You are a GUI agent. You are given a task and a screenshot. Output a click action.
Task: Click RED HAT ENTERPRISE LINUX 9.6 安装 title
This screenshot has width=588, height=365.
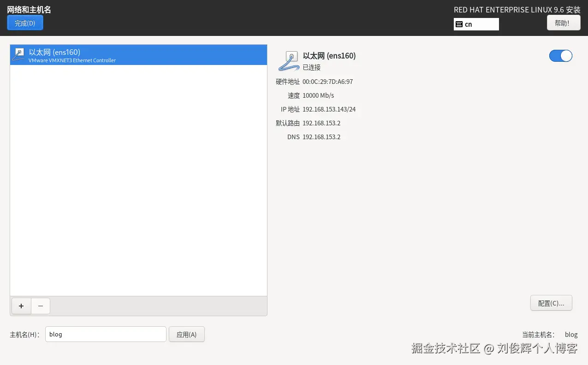point(517,10)
